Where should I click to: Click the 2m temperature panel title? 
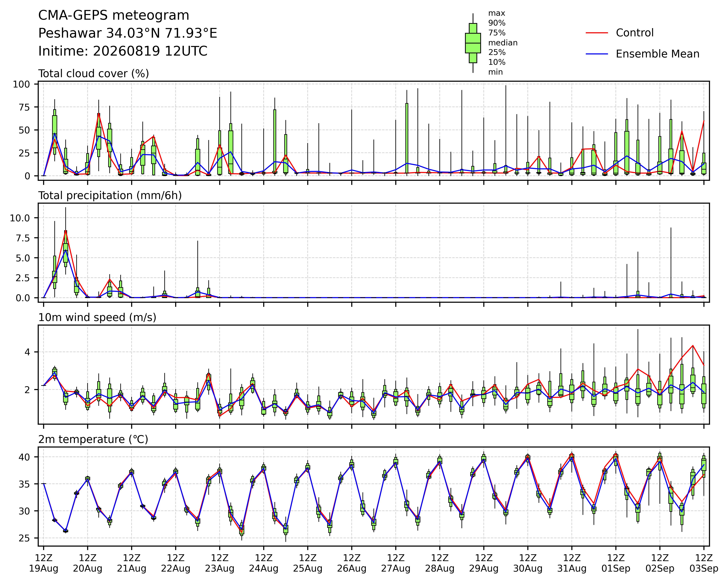[93, 440]
